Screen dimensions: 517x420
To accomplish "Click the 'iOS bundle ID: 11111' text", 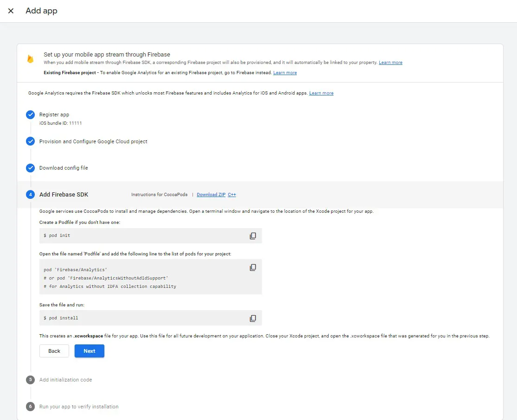I will pos(60,123).
